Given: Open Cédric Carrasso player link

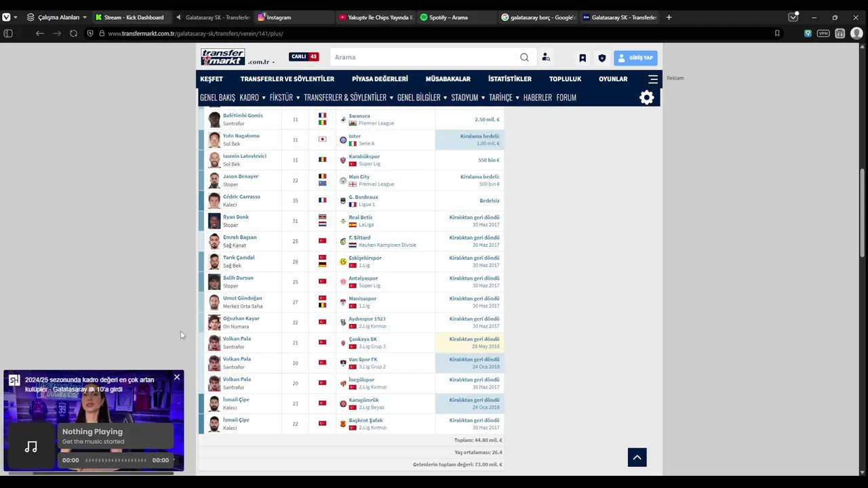Looking at the screenshot, I should click(241, 197).
